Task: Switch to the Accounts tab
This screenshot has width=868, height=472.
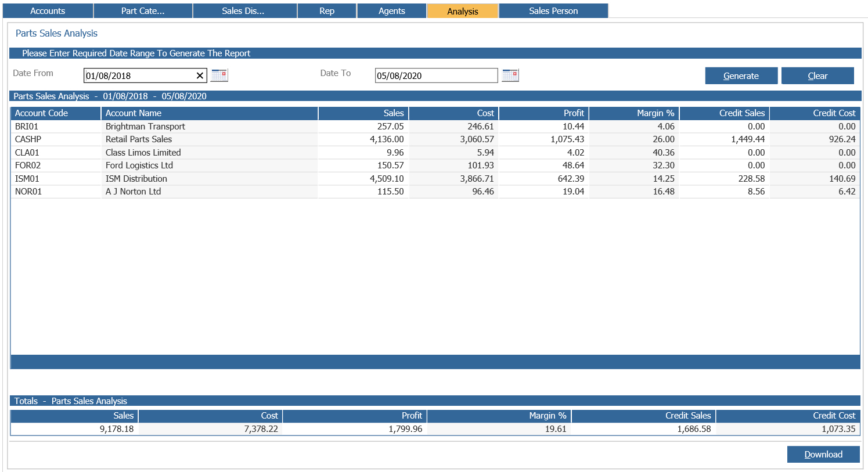Action: coord(48,11)
